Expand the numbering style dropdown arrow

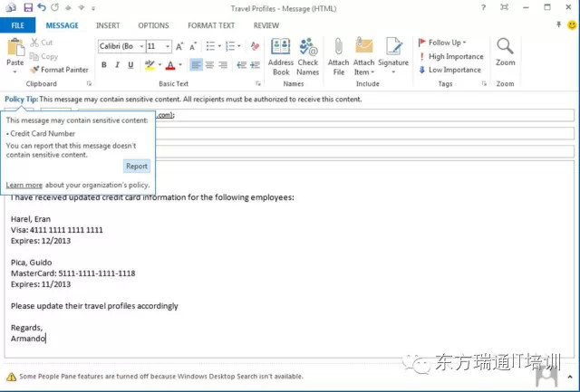[239, 46]
